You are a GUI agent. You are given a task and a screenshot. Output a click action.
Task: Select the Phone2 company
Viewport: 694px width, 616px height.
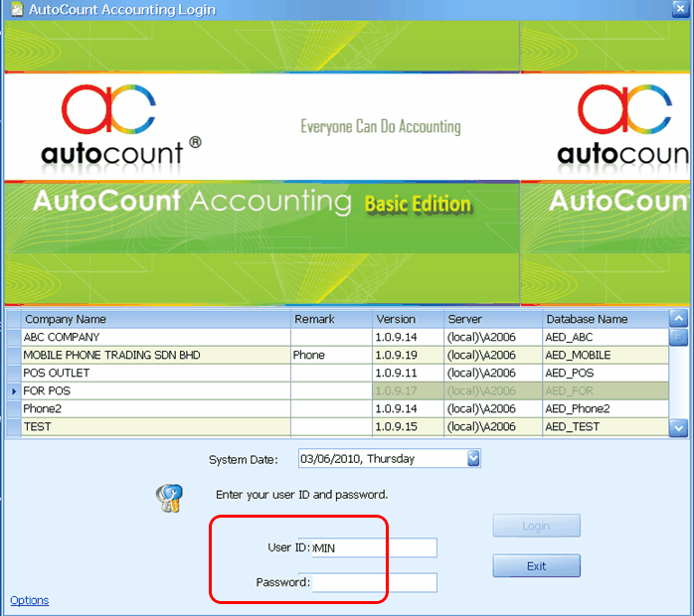(337, 409)
